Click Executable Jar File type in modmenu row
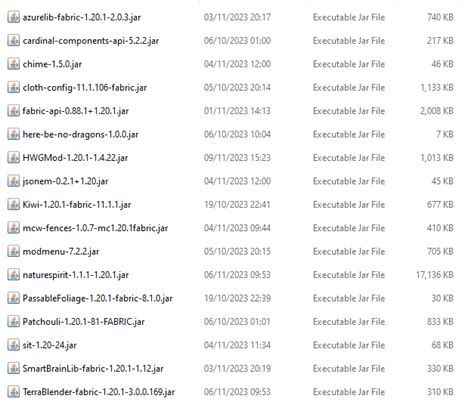Viewport: 474px width, 414px height. (x=349, y=251)
